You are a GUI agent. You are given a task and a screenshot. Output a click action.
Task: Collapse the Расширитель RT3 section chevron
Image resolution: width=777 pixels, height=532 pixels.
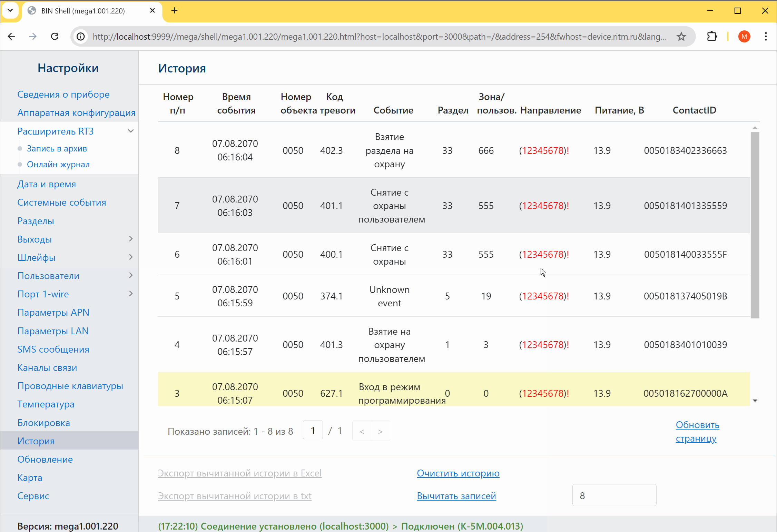tap(131, 131)
